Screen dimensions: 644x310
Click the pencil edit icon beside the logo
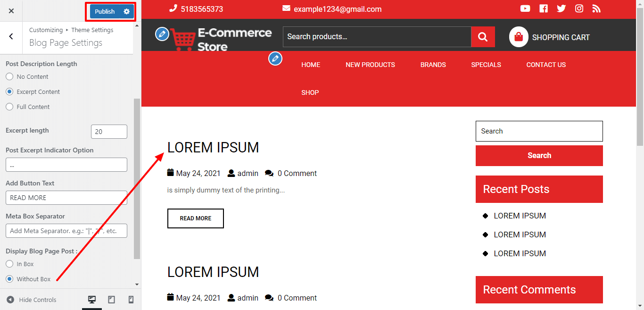click(x=162, y=34)
